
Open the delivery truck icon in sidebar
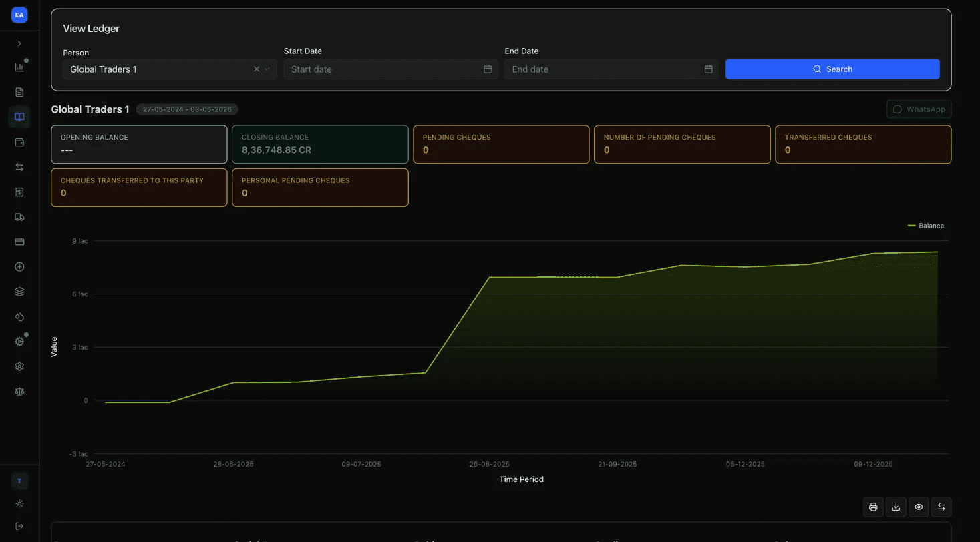(x=19, y=217)
